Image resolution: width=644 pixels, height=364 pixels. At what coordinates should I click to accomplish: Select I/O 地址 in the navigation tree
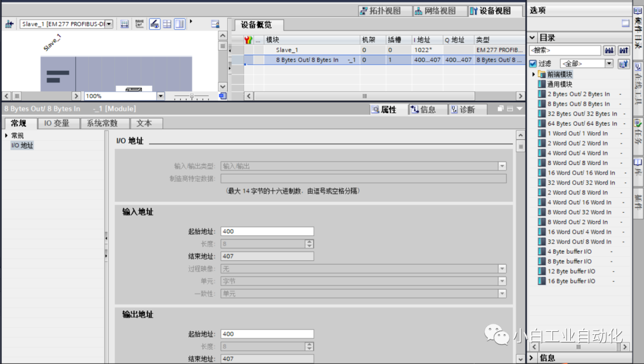coord(22,145)
